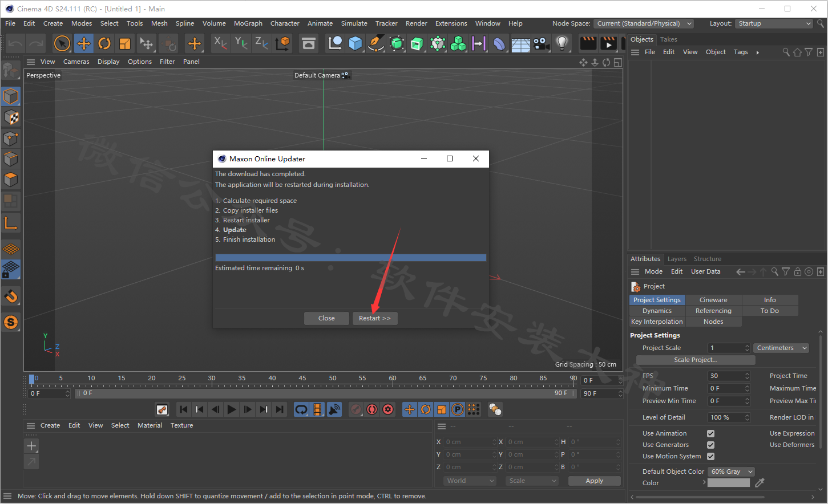Open the viewport Cameras menu
828x504 pixels.
pos(76,62)
